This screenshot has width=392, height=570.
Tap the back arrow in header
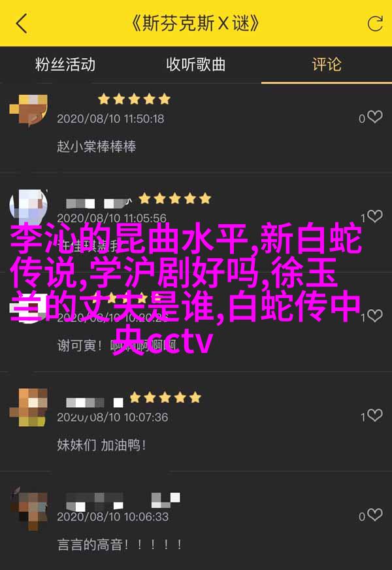pos(22,24)
